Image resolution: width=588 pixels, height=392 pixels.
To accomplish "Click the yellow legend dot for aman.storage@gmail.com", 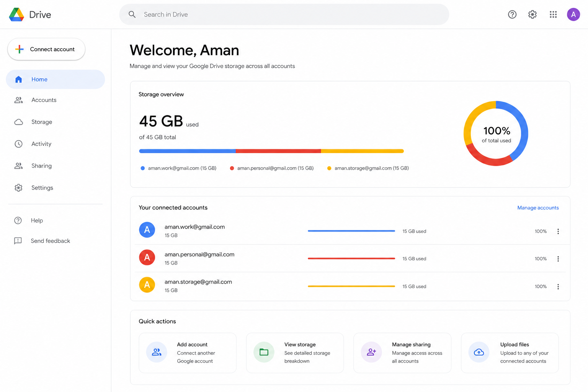I will (329, 168).
